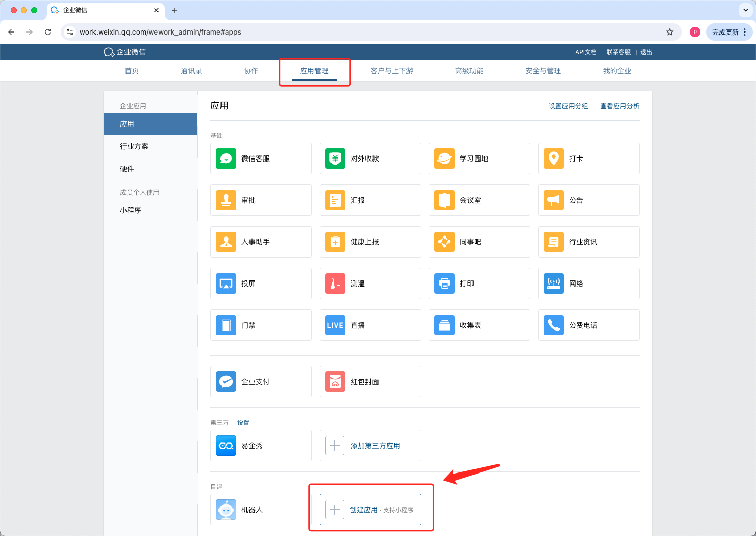Image resolution: width=756 pixels, height=536 pixels.
Task: Click the browser address bar
Action: click(x=371, y=32)
